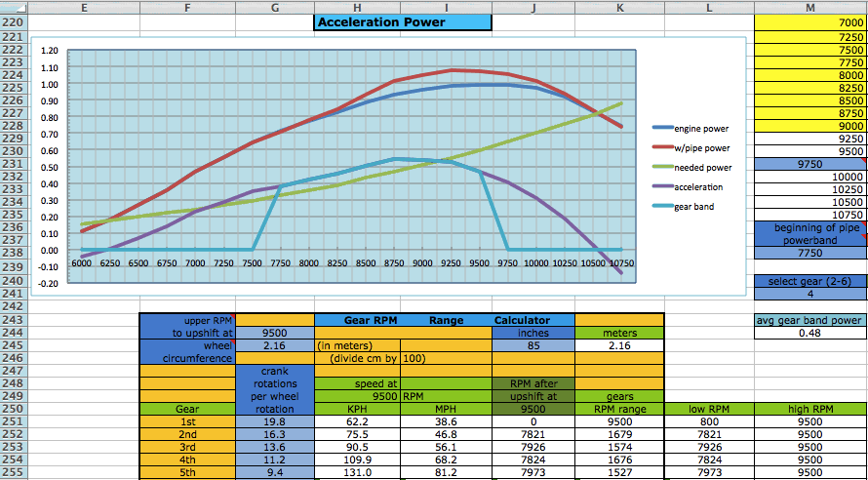Click "avg gear band power" label
The height and width of the screenshot is (480, 868).
[x=811, y=320]
